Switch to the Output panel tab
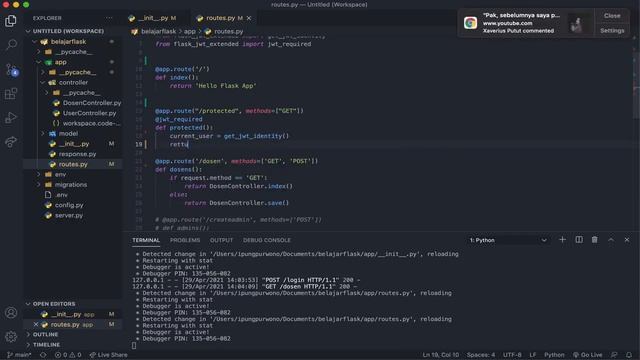Image resolution: width=640 pixels, height=360 pixels. pos(221,240)
